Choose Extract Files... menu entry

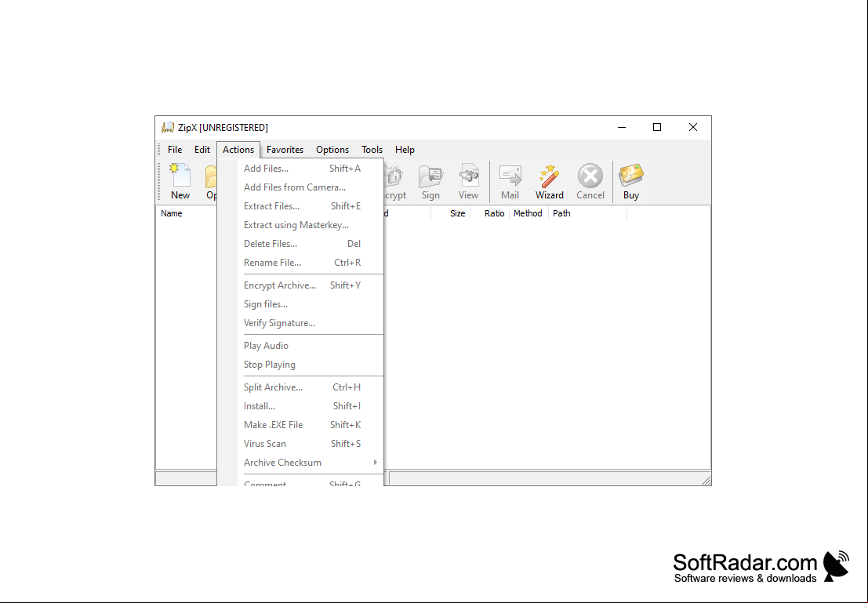coord(300,206)
